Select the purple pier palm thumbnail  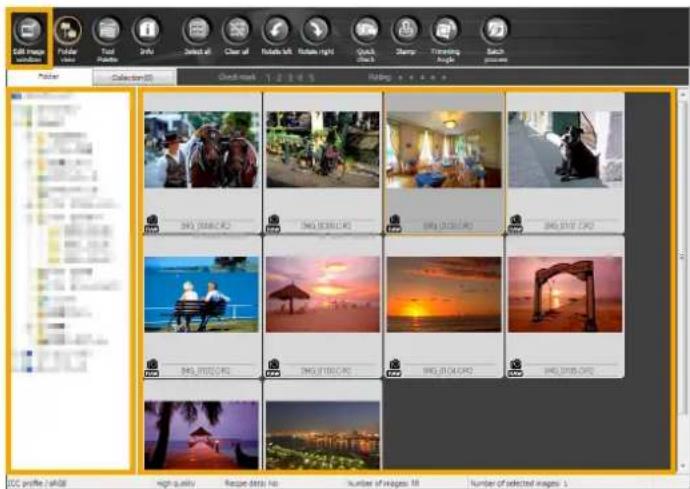[202, 435]
